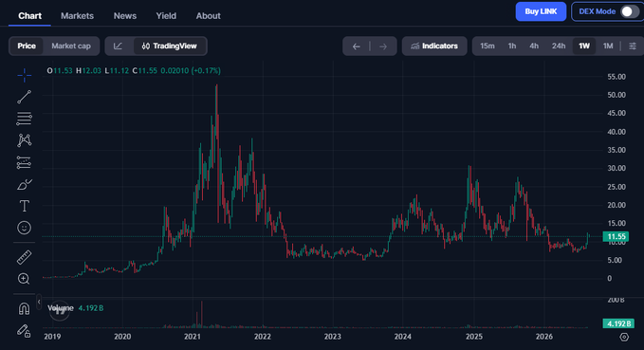This screenshot has height=350, width=644.
Task: Open the emoji icons tool
Action: click(x=25, y=228)
